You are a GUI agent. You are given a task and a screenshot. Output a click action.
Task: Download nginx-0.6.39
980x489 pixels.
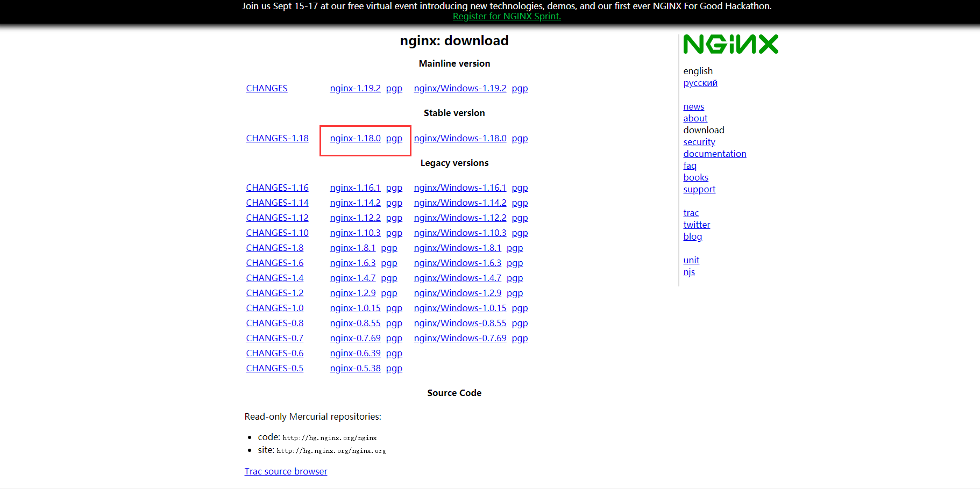click(355, 353)
